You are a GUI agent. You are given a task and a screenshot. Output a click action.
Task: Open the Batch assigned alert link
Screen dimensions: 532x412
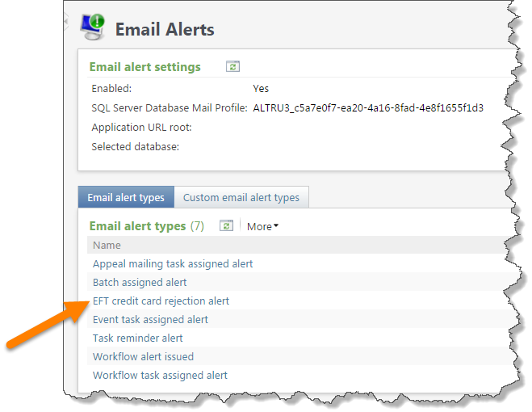point(140,282)
